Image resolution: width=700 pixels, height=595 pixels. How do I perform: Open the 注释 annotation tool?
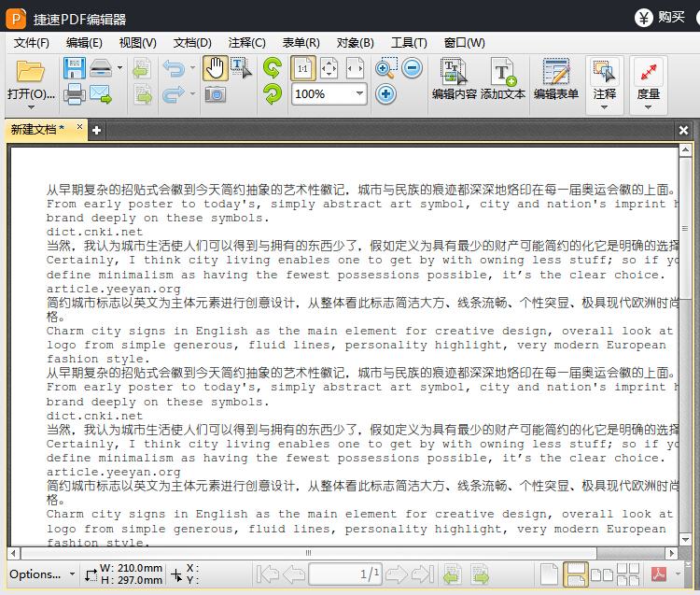coord(605,78)
